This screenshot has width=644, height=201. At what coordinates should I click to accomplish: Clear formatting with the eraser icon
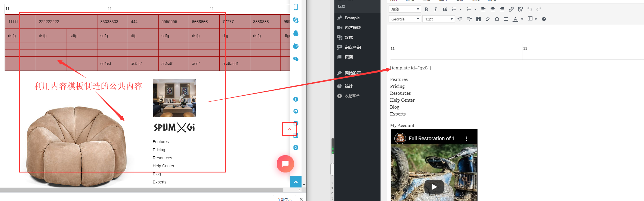coord(488,19)
